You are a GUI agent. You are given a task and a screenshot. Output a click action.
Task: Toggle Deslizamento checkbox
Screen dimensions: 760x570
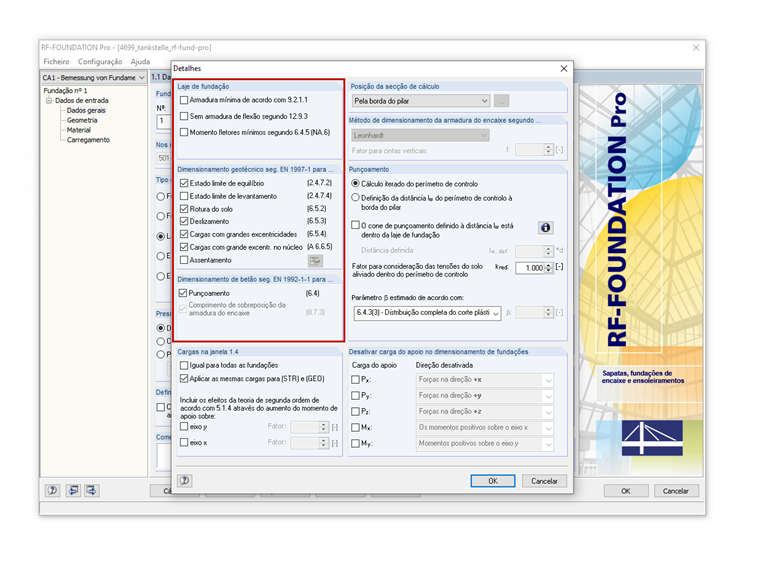pos(184,222)
